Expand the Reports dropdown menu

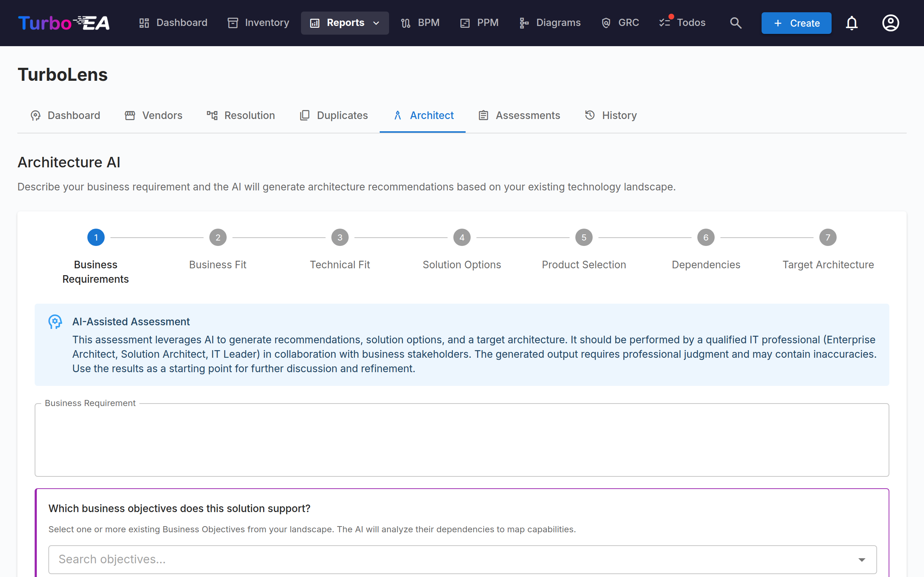(345, 23)
